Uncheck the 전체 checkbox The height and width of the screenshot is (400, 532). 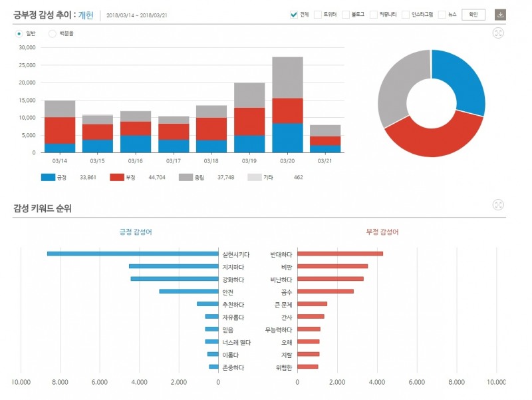click(x=294, y=15)
